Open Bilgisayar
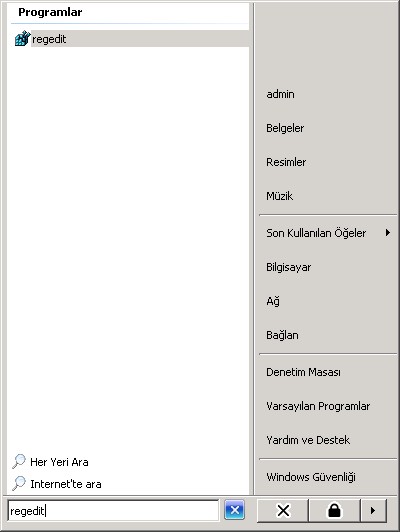This screenshot has height=532, width=400. pos(288,267)
